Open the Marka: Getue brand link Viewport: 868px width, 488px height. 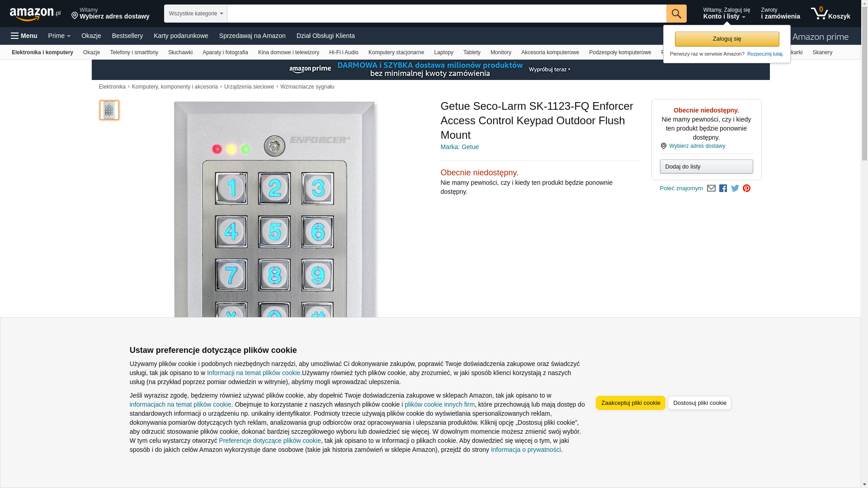[x=459, y=147]
